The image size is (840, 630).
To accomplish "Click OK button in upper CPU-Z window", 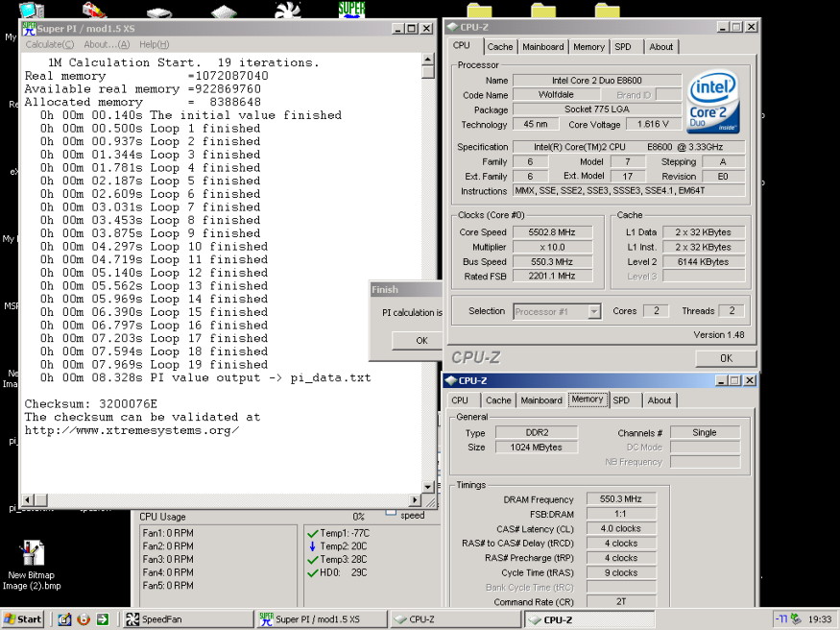I will pos(726,358).
